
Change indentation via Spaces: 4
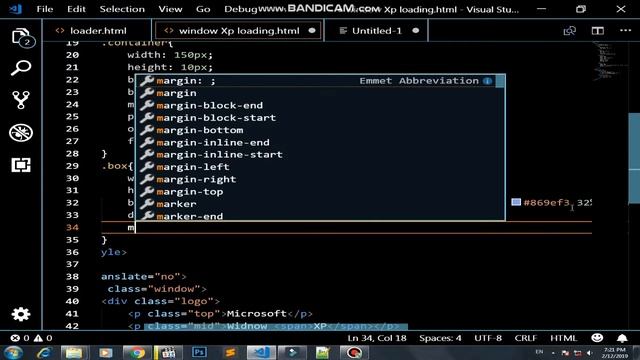440,338
